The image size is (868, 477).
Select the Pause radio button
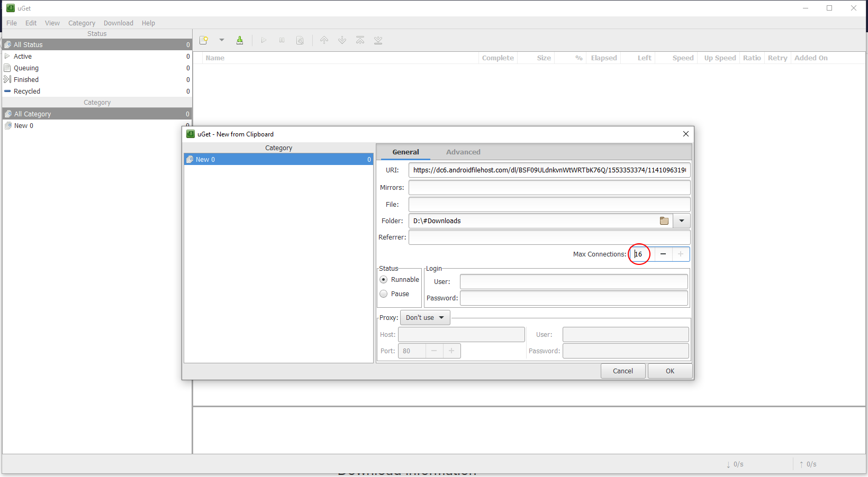(x=384, y=294)
